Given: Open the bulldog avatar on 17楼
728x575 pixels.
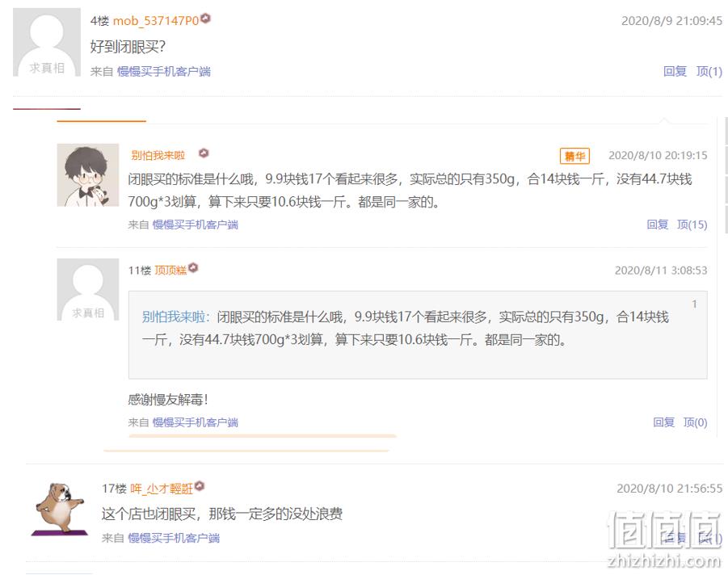Looking at the screenshot, I should 60,509.
